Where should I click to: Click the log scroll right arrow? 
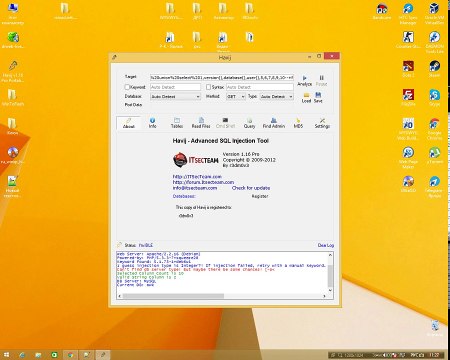click(x=324, y=296)
